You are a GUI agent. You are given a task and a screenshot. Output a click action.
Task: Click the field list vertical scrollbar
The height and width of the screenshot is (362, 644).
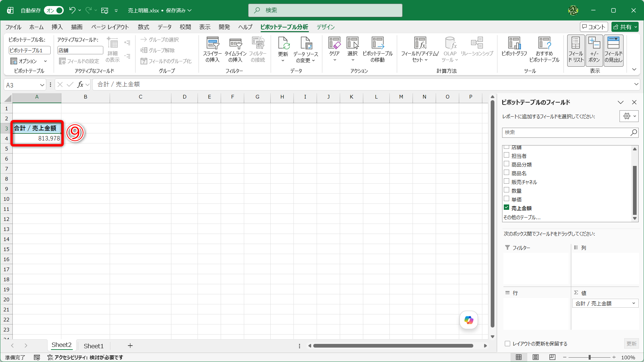634,190
